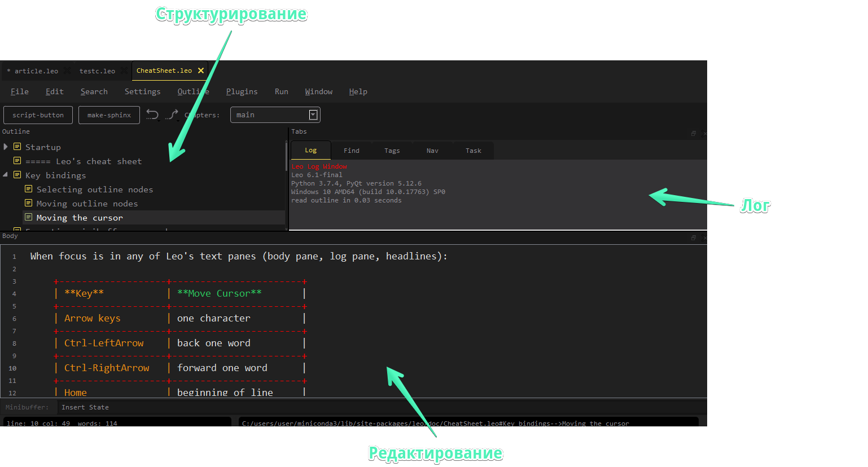Collapse the Key bindings outline node
Image resolution: width=868 pixels, height=467 pixels.
[x=6, y=175]
